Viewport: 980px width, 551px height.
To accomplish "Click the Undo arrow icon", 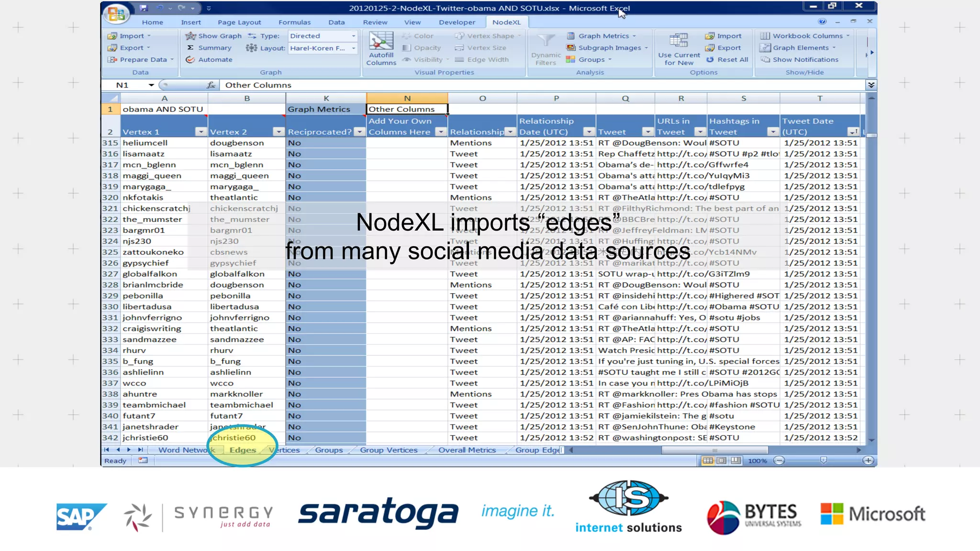I will pyautogui.click(x=160, y=8).
